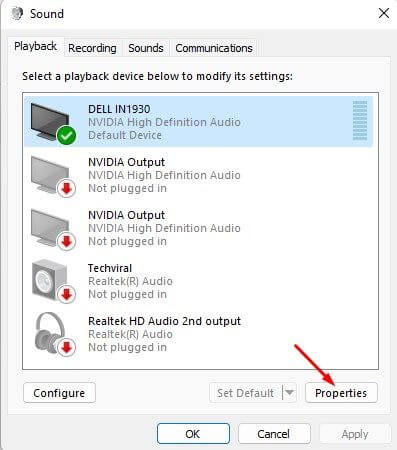The width and height of the screenshot is (397, 450).
Task: Go to the Communications tab
Action: (x=214, y=48)
